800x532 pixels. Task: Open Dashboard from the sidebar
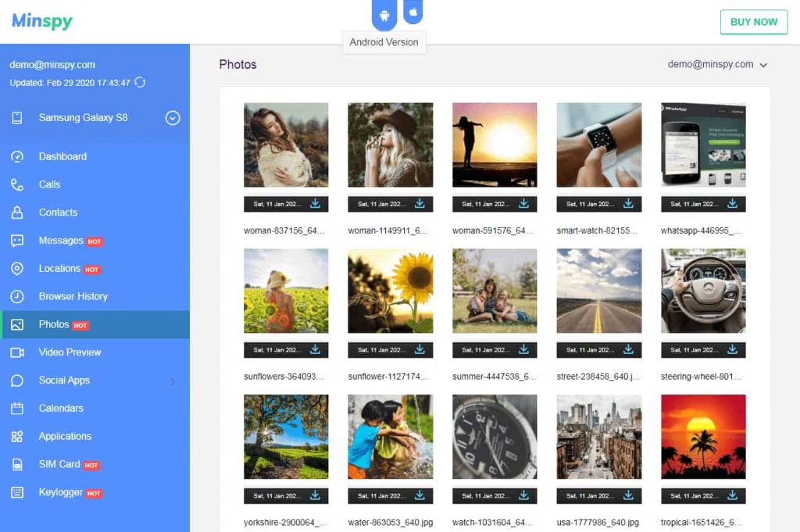(x=62, y=156)
